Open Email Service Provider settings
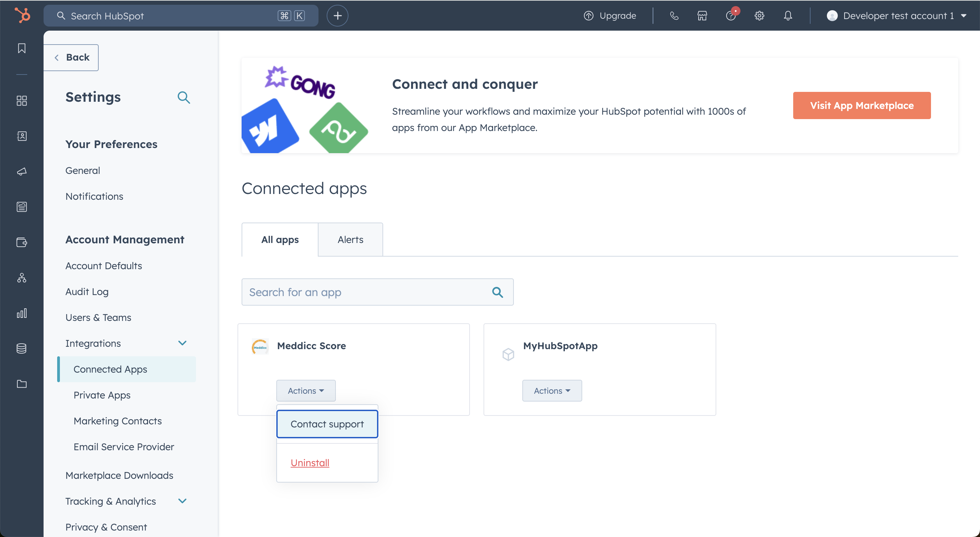 coord(124,447)
